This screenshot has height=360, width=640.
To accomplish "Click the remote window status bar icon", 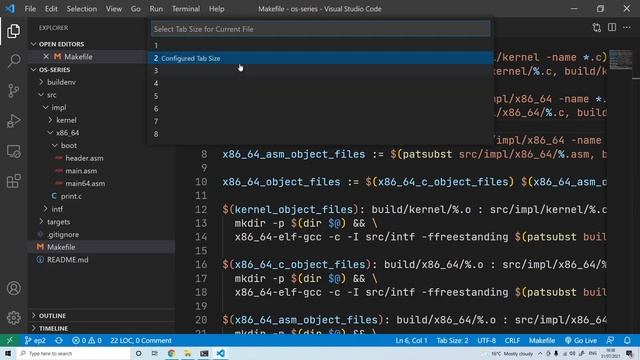I will tap(9, 340).
